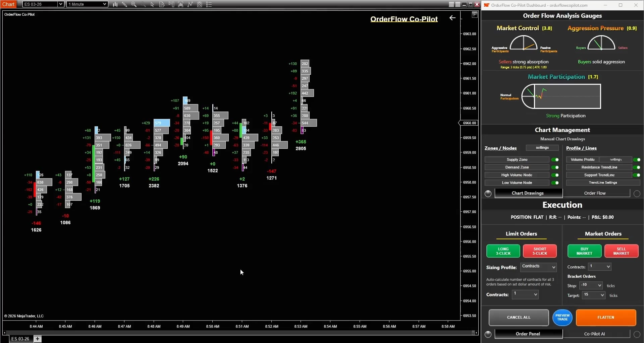Turn off the Resistance TrendLine switch

pyautogui.click(x=636, y=167)
